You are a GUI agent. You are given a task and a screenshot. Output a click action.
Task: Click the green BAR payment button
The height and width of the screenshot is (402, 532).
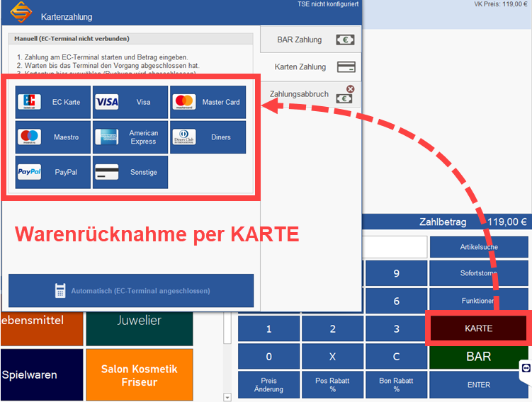(478, 356)
